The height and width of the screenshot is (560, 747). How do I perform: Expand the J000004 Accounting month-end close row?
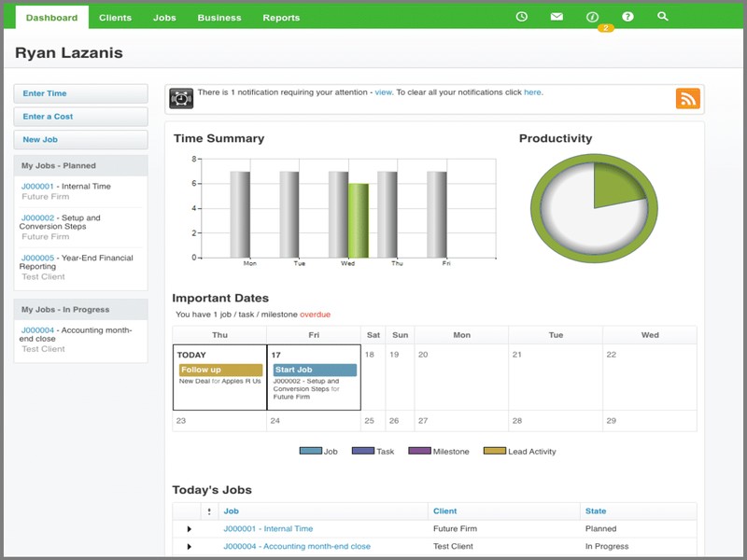point(191,546)
